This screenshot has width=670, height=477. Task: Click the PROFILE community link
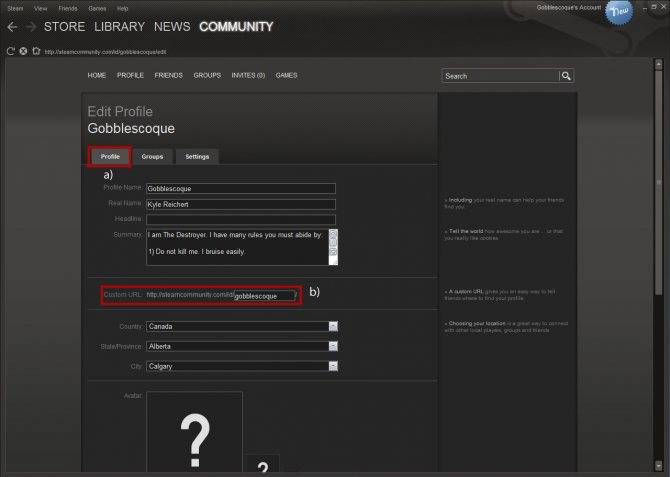point(130,75)
